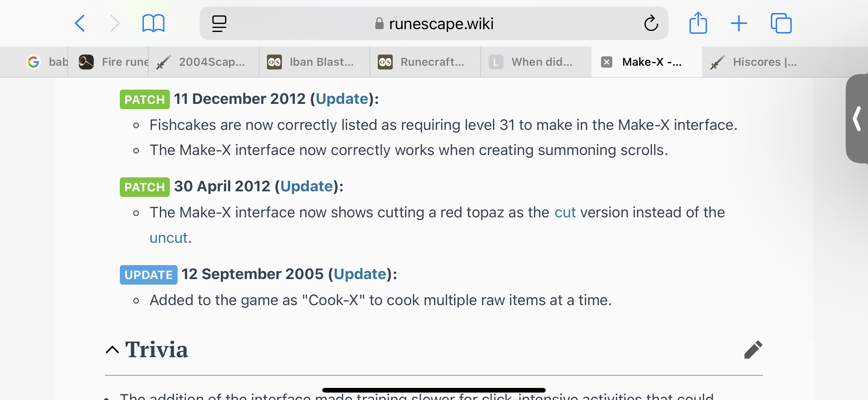Switch to the Iban Blast tab
The image size is (868, 400).
314,62
